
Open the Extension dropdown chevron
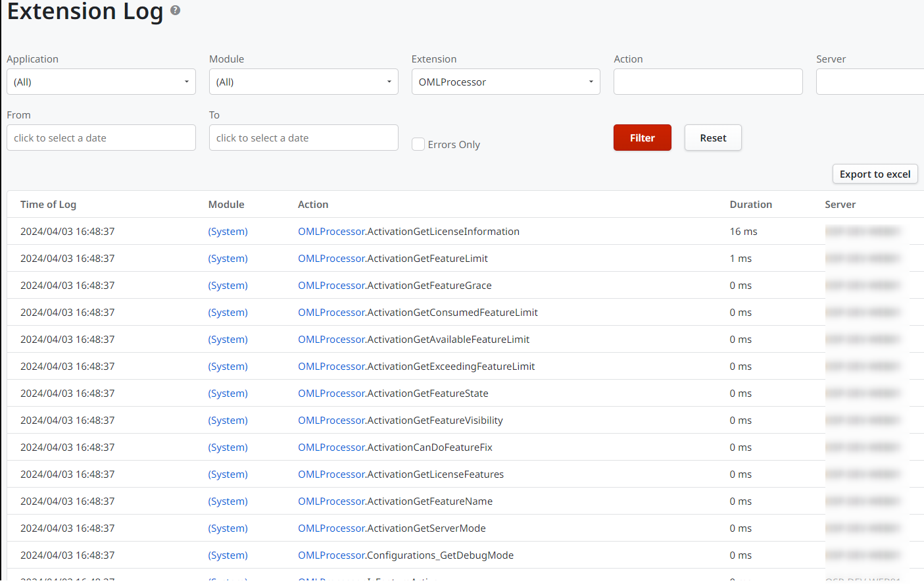[x=591, y=81]
